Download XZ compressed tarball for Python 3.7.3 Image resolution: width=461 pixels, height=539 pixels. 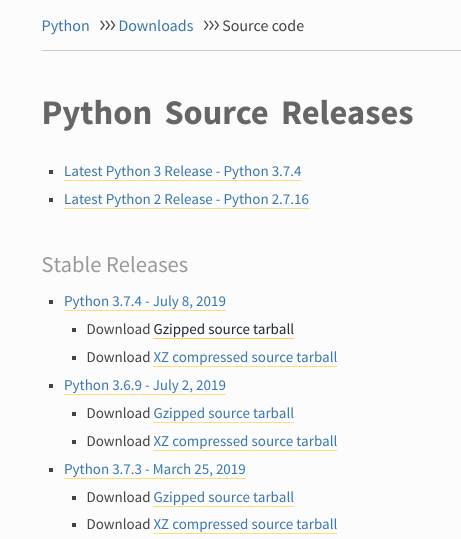click(245, 525)
